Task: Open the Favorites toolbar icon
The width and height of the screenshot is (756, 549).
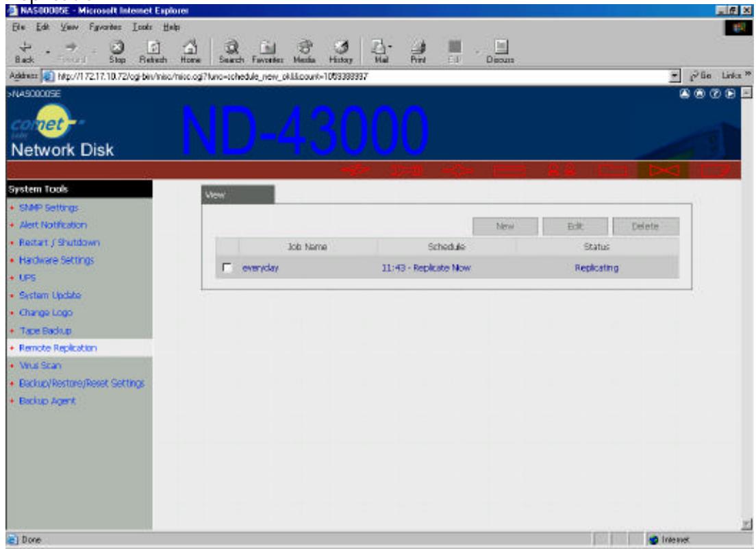Action: [268, 52]
